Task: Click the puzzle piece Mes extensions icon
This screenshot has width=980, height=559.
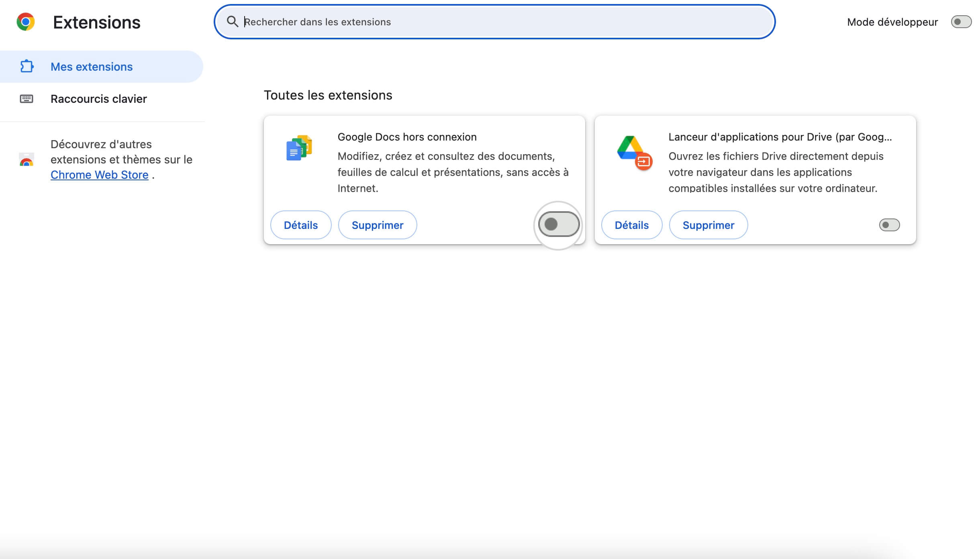Action: [x=27, y=66]
